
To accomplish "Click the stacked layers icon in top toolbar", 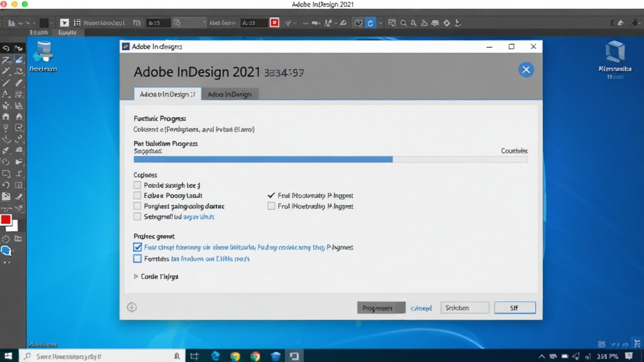I will point(435,23).
